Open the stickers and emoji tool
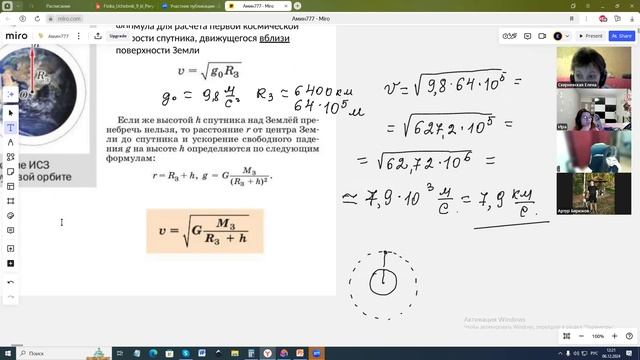This screenshot has height=360, width=640. pyautogui.click(x=11, y=216)
